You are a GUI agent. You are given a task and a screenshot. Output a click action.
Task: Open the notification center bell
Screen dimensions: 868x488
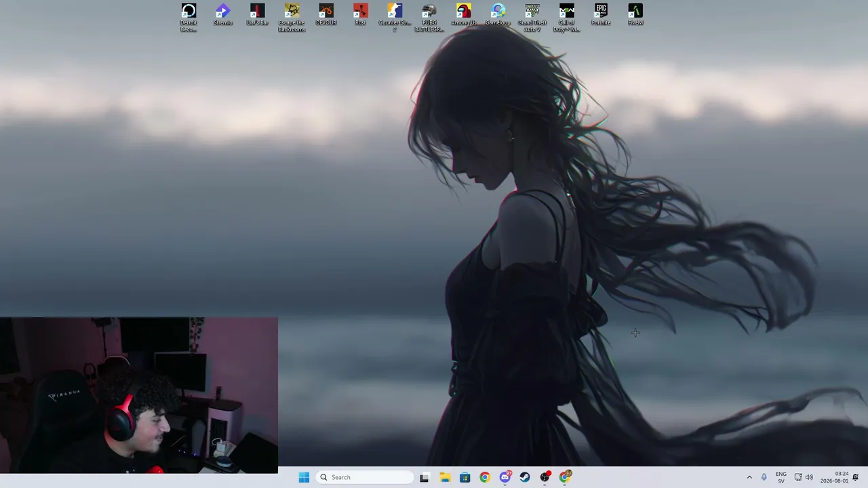(856, 477)
